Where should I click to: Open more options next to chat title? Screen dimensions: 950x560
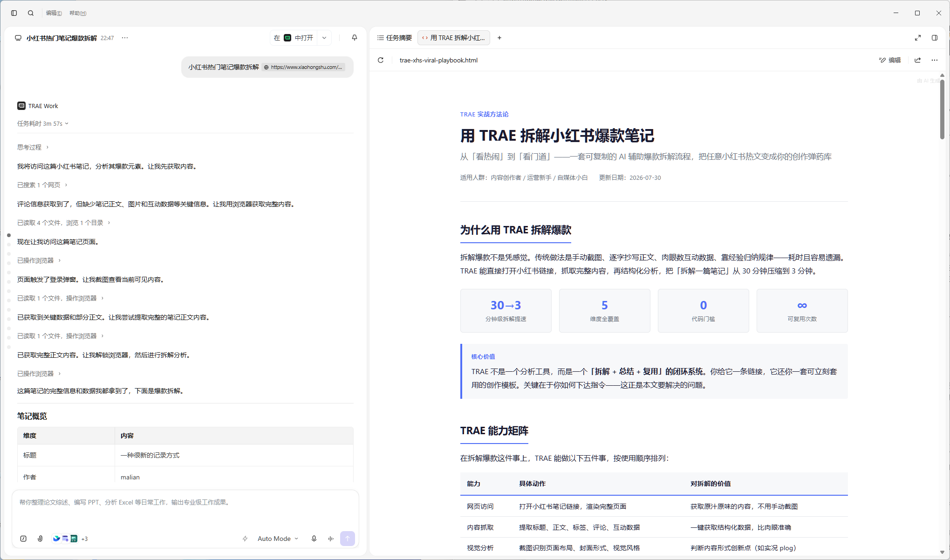pos(125,38)
